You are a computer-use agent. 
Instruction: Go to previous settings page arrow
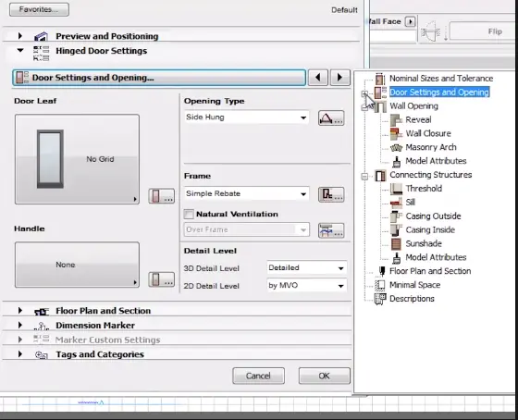(x=318, y=78)
